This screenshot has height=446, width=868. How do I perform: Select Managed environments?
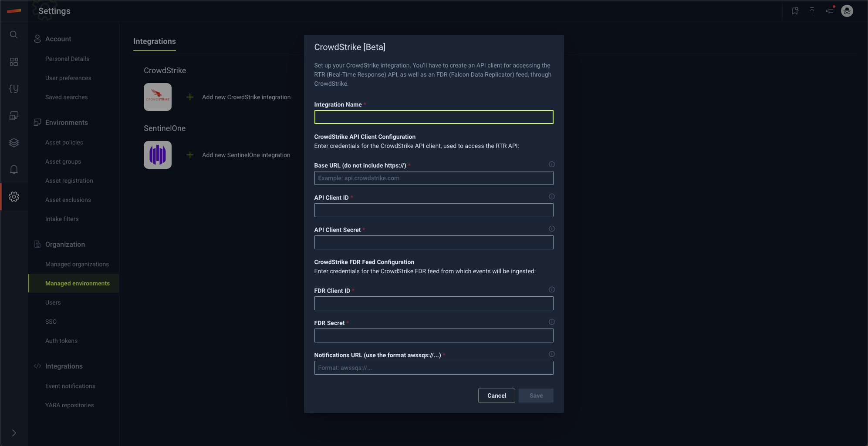(74, 283)
